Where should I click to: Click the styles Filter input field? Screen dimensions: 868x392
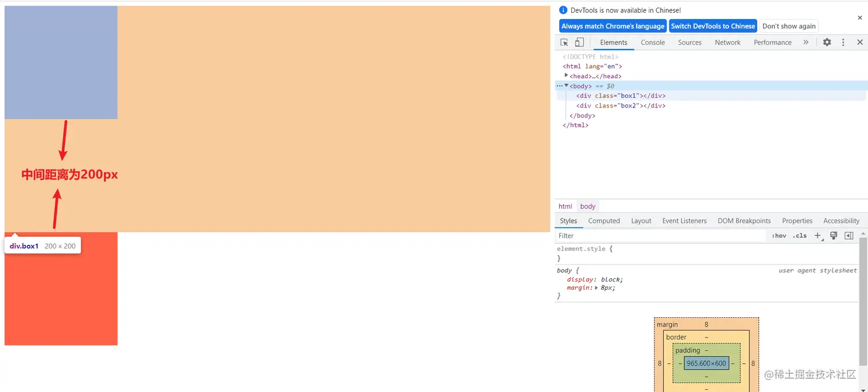pyautogui.click(x=660, y=236)
